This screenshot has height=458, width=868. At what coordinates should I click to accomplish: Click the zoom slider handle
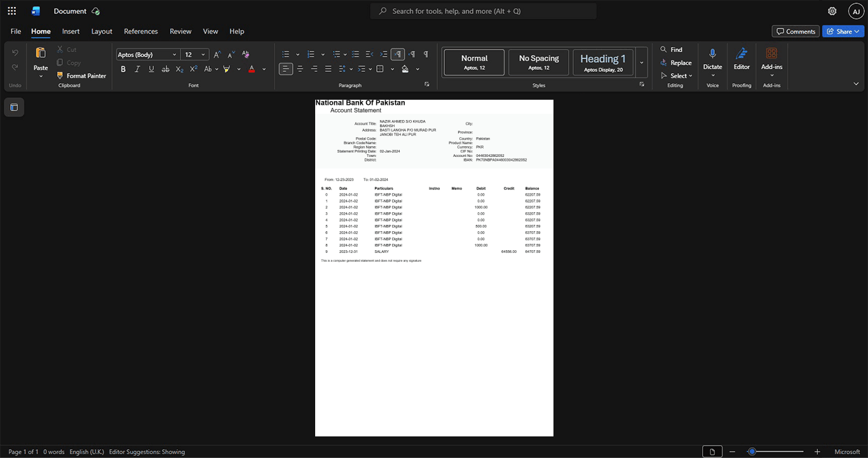tap(752, 452)
